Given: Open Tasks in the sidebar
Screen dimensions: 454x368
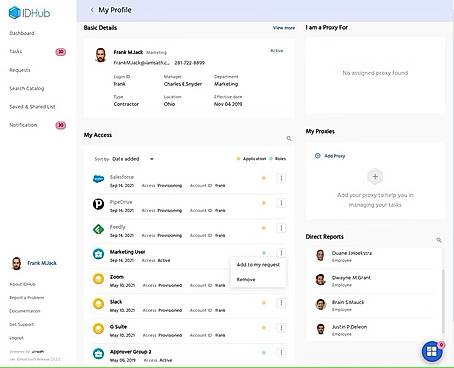Looking at the screenshot, I should tap(16, 52).
